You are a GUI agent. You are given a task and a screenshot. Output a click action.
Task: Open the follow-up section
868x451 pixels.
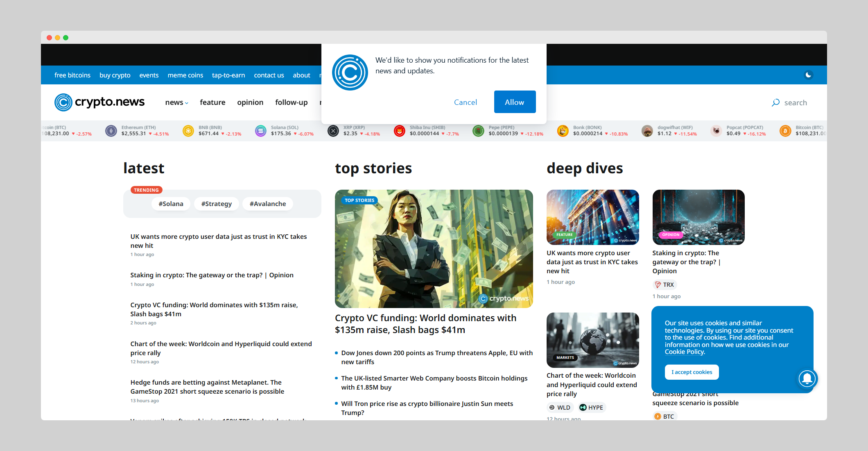(292, 102)
